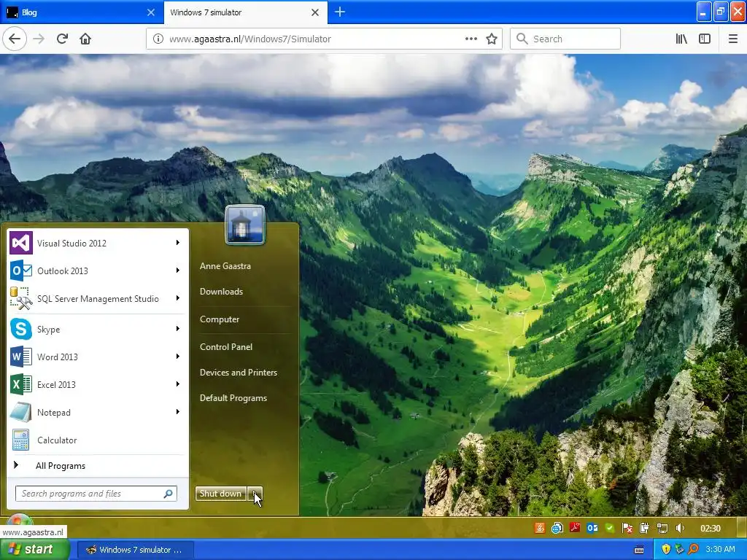Click the Shut down button
Viewport: 747px width, 560px height.
pos(221,494)
